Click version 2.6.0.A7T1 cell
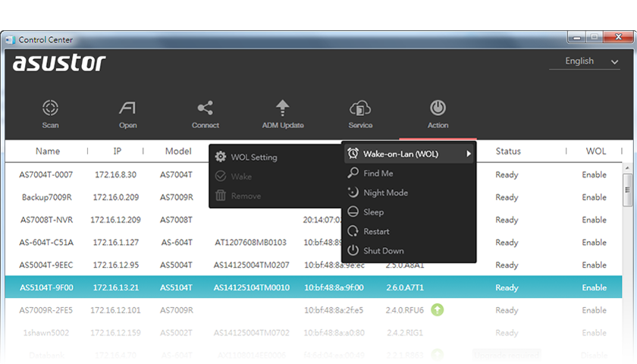 405,287
